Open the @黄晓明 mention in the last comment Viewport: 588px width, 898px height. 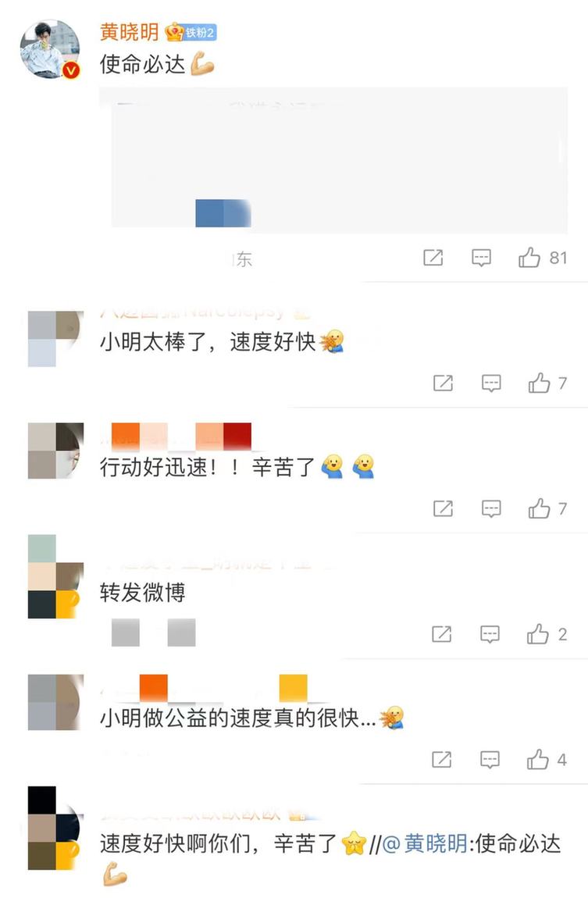click(424, 843)
